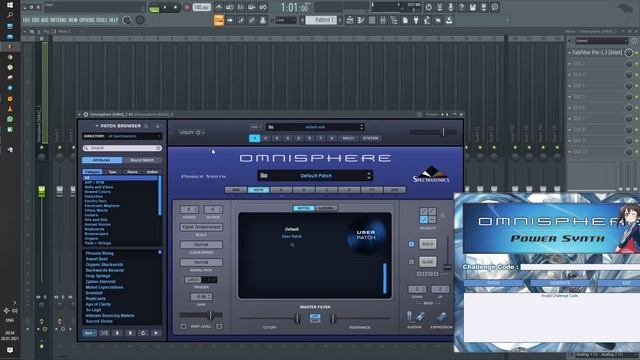Enable the checkbox left of GLIDE
This screenshot has width=640, height=360.
411,262
